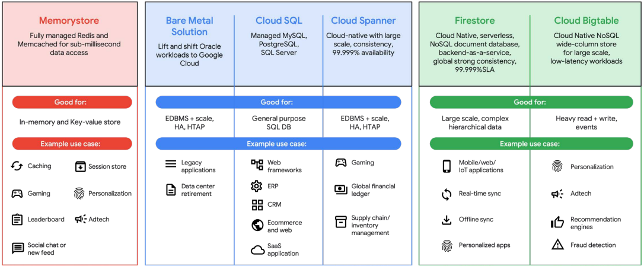Click the Gaming controller icon under Memorystore
Viewport: 644px width, 266px height.
17,193
